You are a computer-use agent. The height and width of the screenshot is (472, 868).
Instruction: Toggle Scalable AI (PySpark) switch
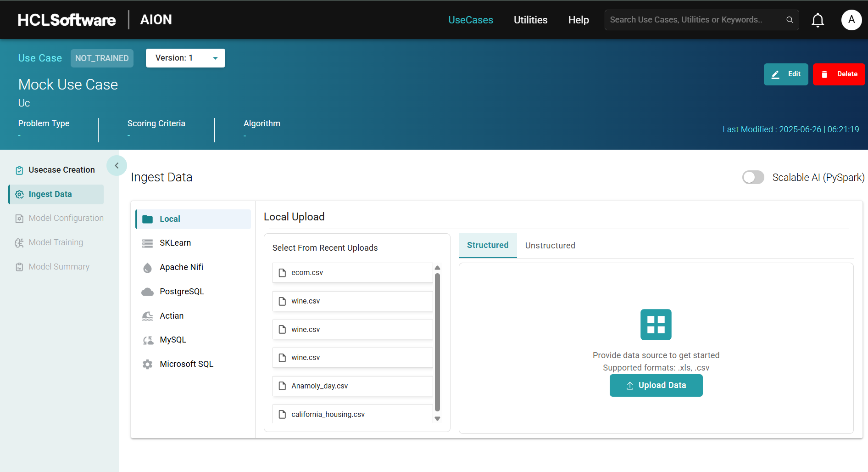pyautogui.click(x=753, y=177)
